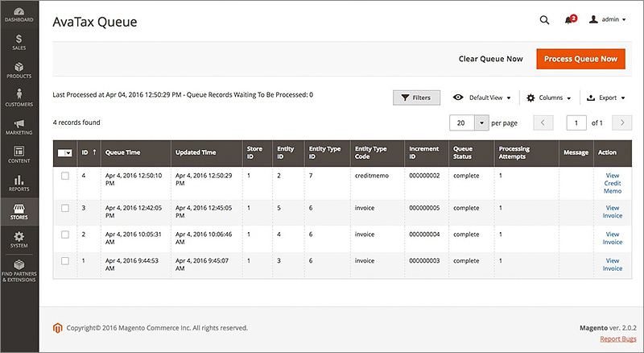Open the Export dropdown

coord(606,98)
